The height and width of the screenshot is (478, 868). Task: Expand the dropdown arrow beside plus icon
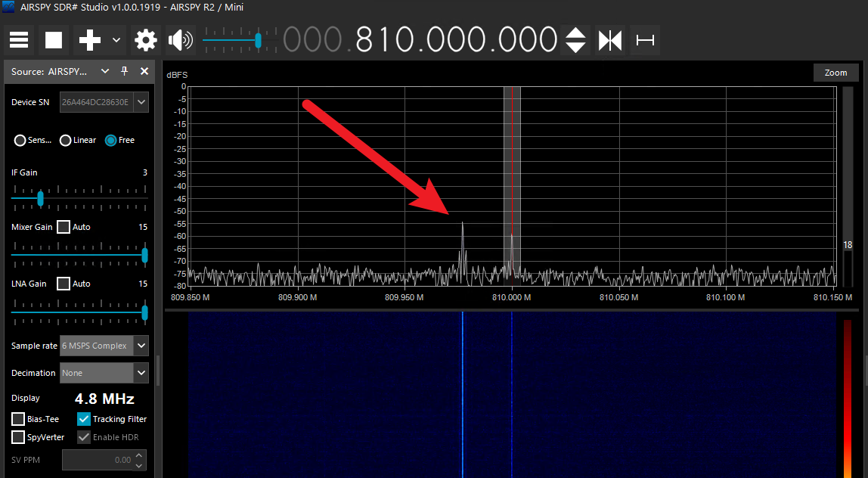[x=116, y=40]
